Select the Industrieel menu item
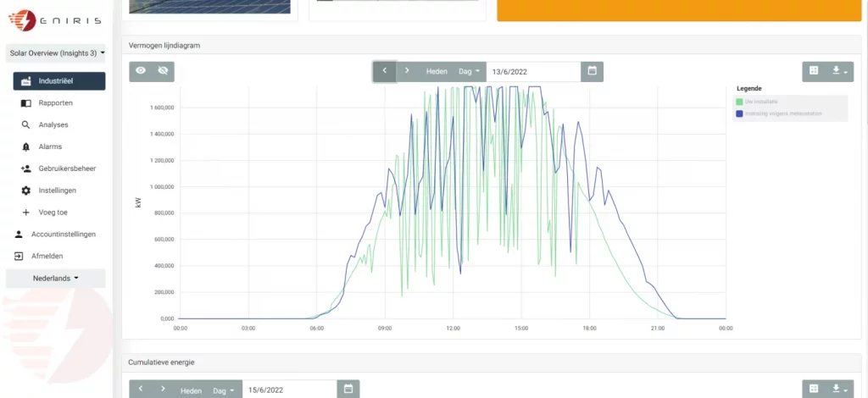 pos(59,81)
